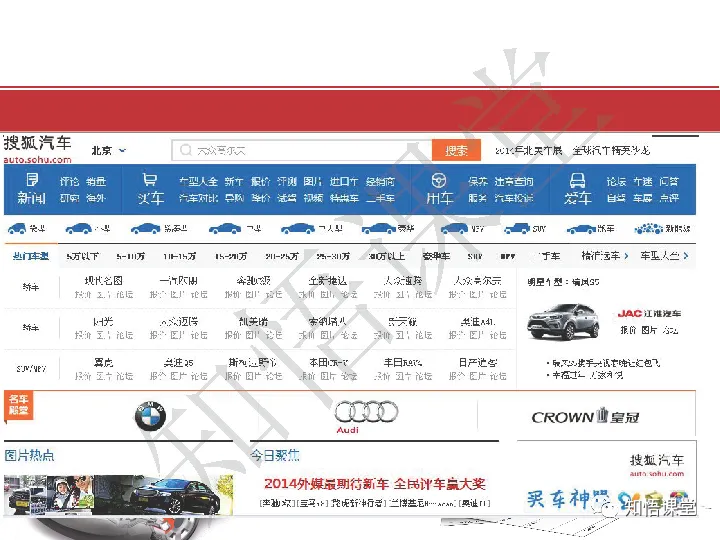Open the 北京 city dropdown arrow

(122, 150)
